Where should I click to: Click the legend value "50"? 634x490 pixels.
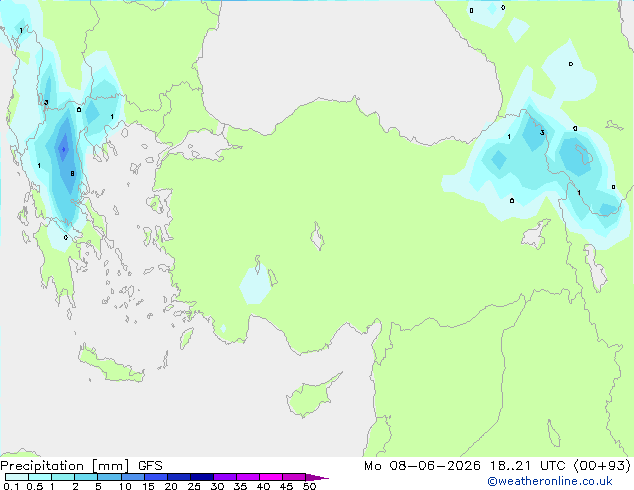pos(309,486)
